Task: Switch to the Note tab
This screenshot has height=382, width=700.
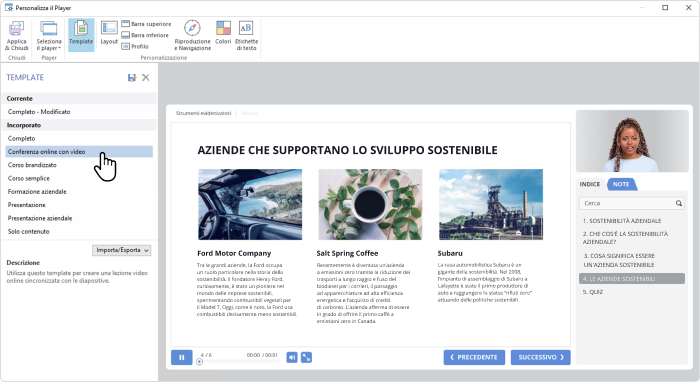Action: coord(621,184)
